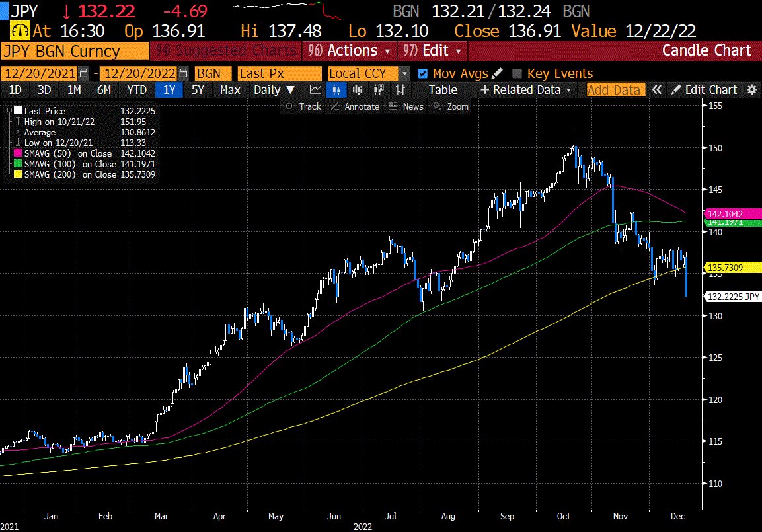Click the double-chevron collapse icon

pos(656,89)
